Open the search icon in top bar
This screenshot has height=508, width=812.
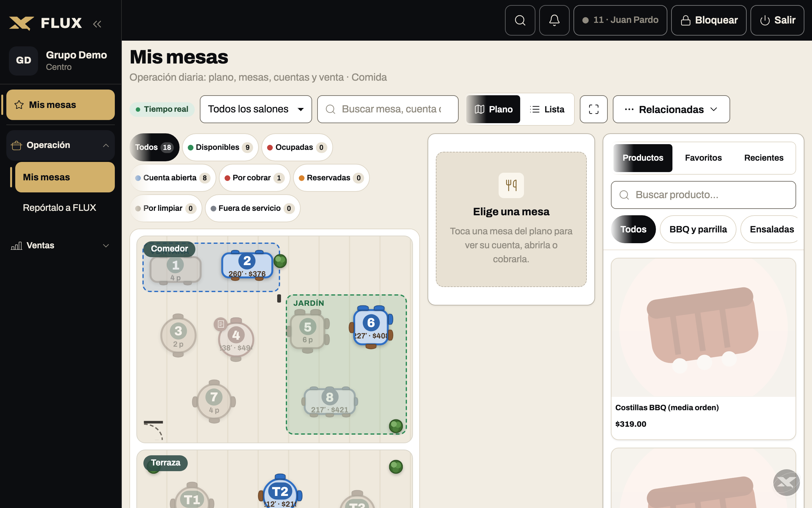(x=520, y=20)
